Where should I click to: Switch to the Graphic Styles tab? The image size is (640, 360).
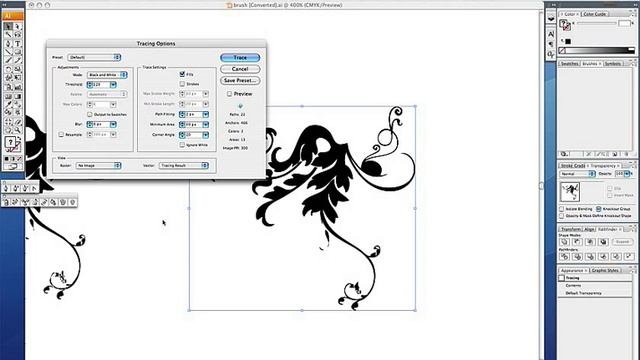point(605,270)
